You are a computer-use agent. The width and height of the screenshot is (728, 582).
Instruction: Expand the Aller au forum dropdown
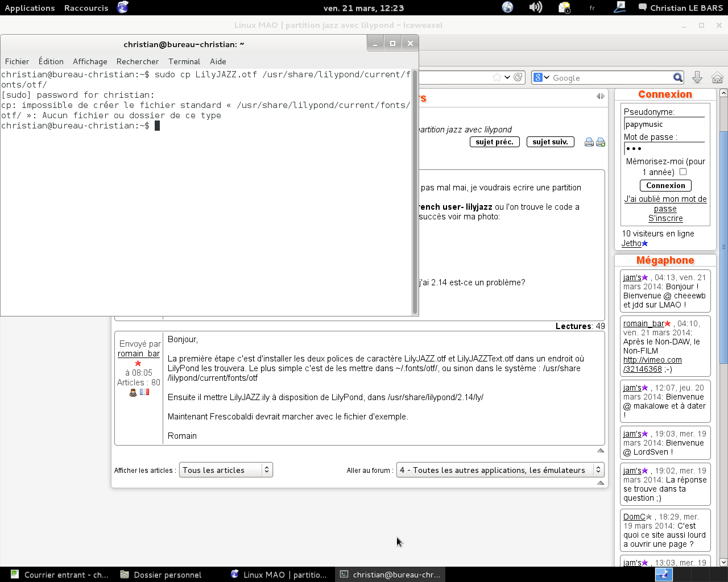click(500, 470)
